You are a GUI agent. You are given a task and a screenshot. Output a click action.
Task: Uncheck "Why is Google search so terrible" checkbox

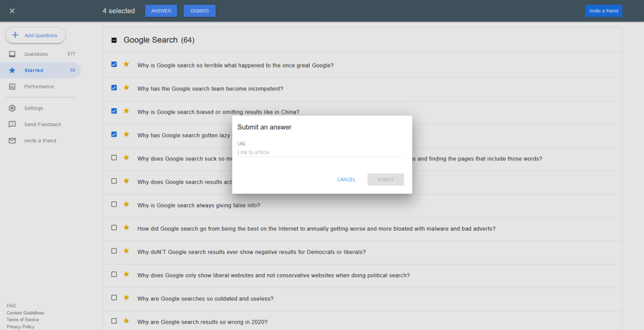click(x=114, y=64)
